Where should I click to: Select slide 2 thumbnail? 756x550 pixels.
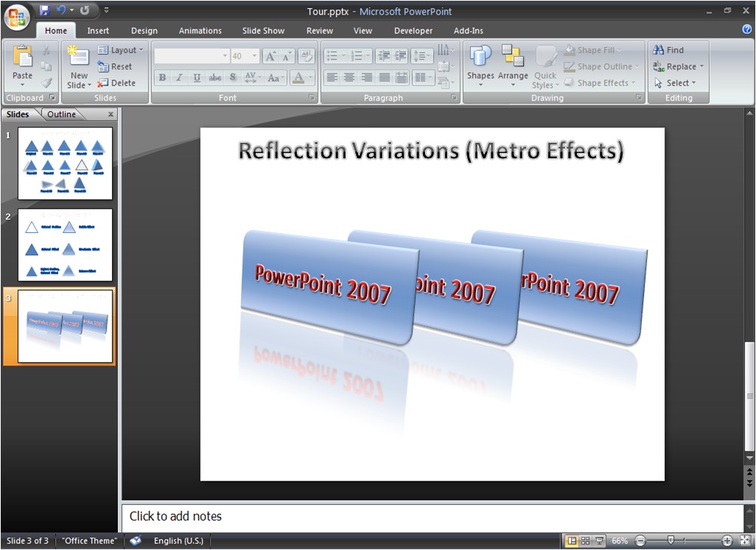(65, 245)
